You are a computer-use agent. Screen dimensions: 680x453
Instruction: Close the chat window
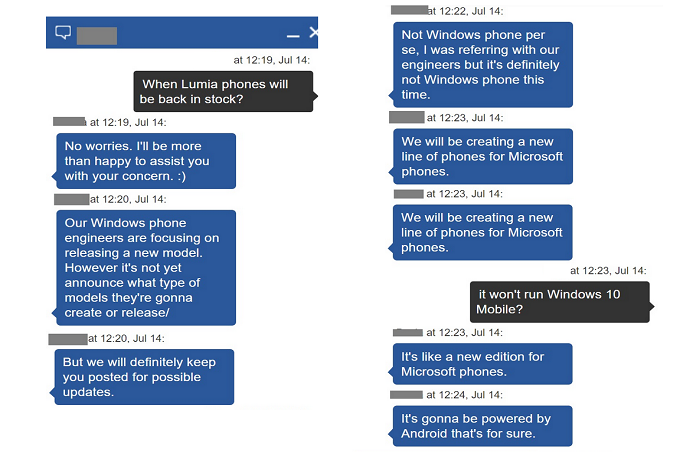click(313, 33)
